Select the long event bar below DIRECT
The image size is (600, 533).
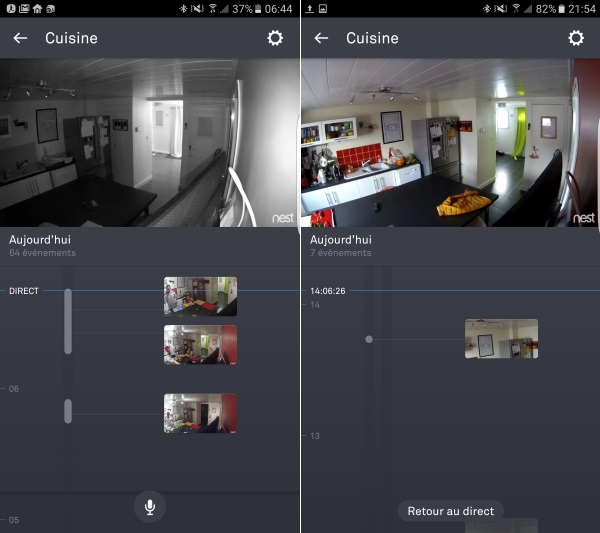[x=68, y=321]
